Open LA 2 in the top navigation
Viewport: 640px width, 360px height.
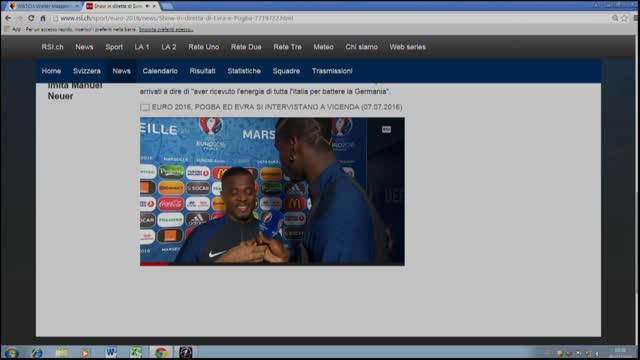169,47
